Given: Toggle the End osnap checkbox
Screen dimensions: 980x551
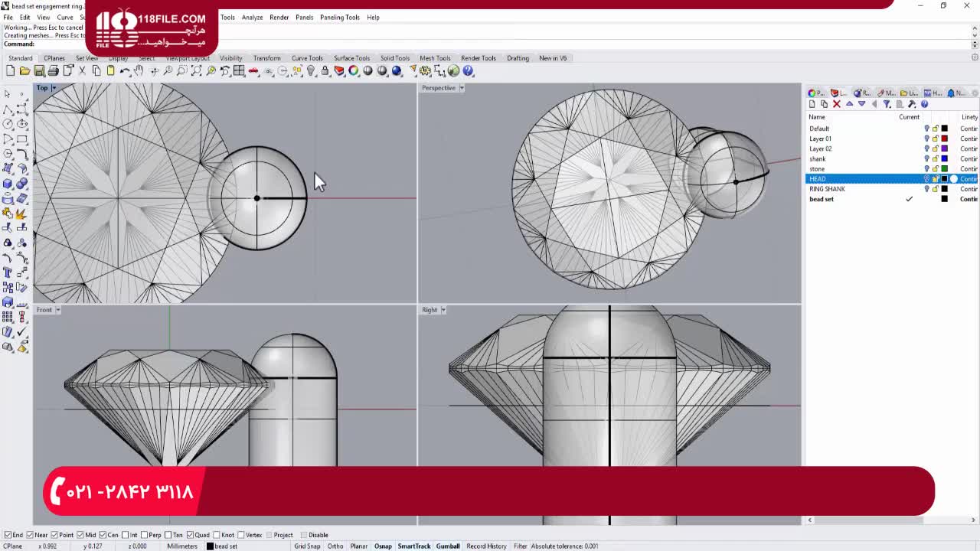Looking at the screenshot, I should 8,535.
